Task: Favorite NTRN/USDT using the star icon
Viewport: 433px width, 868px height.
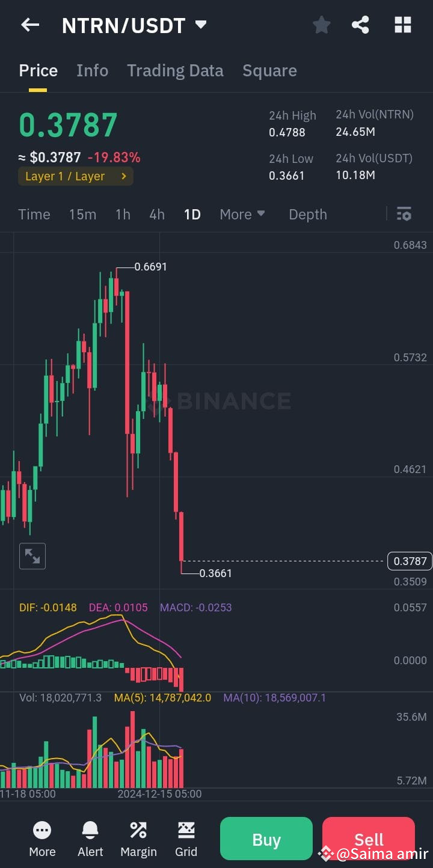Action: 321,25
